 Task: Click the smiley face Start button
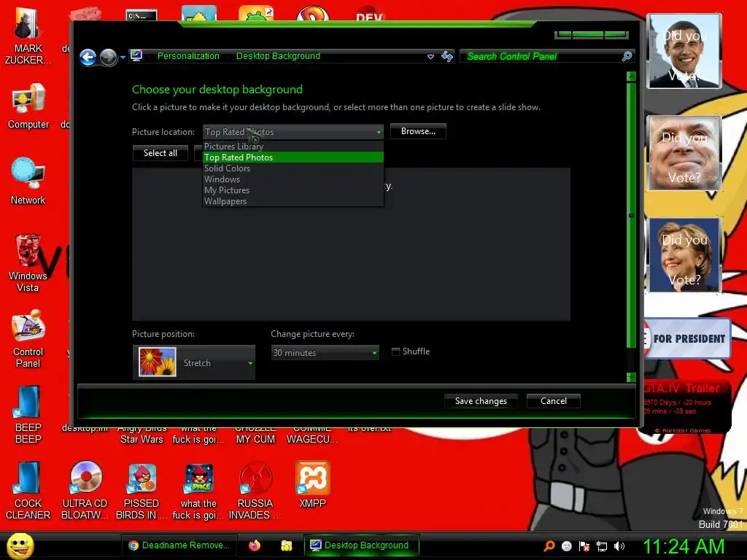(x=20, y=545)
